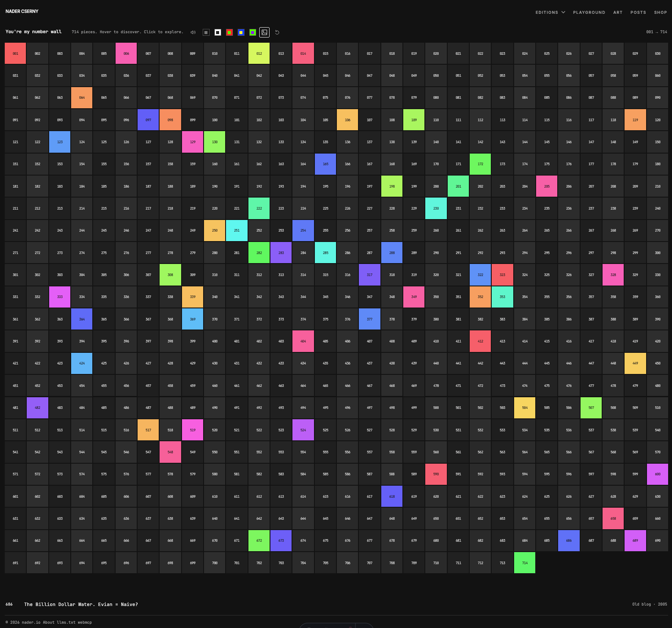This screenshot has height=628, width=672.
Task: Select cyan tile 251
Action: pos(237,230)
